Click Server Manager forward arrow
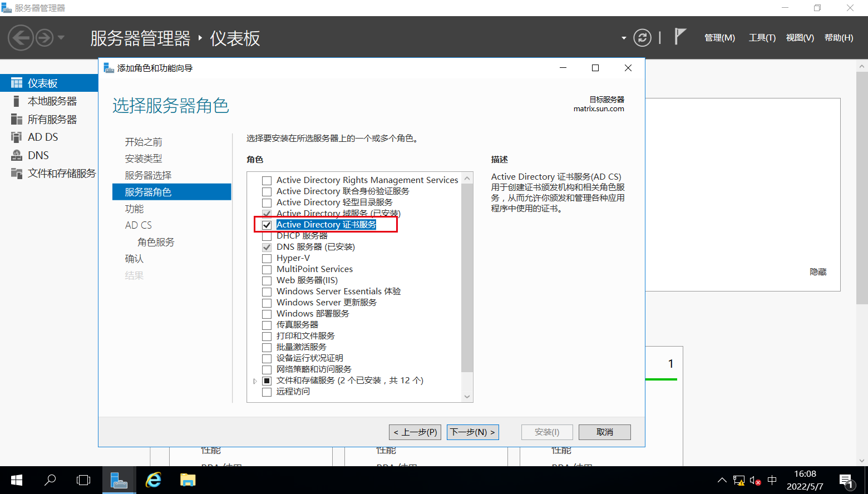Image resolution: width=868 pixels, height=494 pixels. (x=45, y=38)
